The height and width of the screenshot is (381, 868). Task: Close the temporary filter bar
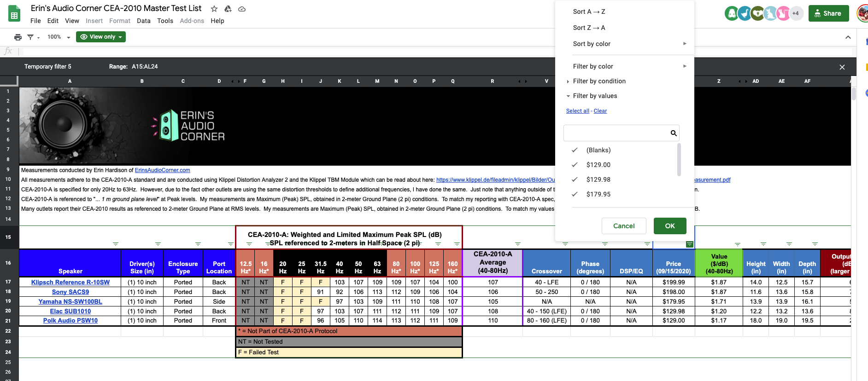842,67
